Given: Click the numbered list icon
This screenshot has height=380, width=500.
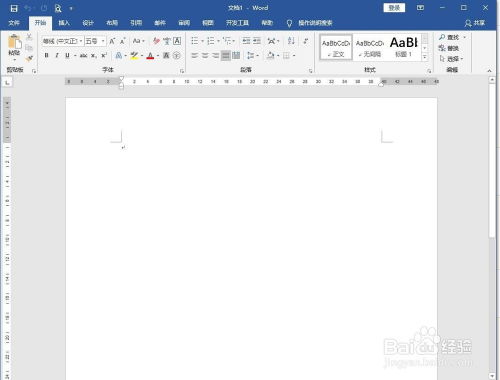Looking at the screenshot, I should (211, 41).
